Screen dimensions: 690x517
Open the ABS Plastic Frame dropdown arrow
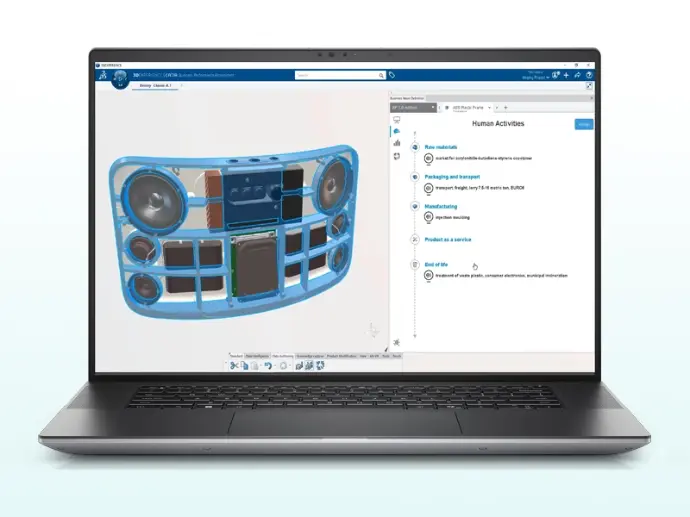[489, 108]
